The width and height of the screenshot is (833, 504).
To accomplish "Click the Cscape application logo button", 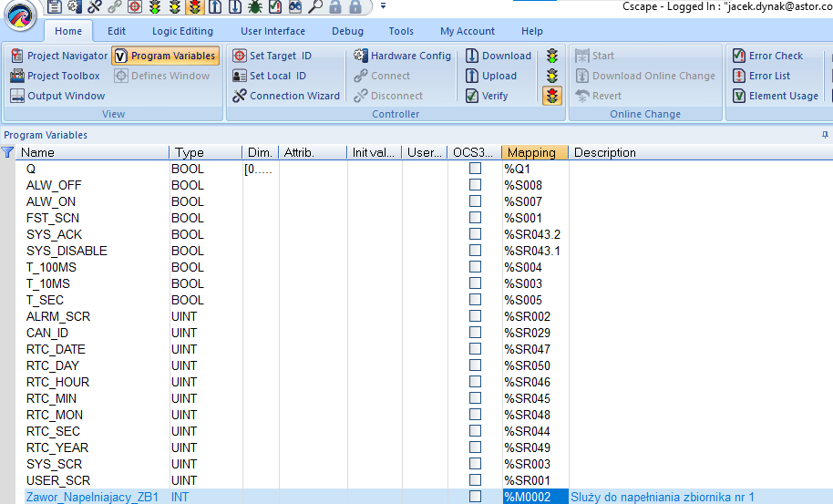I will [x=21, y=15].
